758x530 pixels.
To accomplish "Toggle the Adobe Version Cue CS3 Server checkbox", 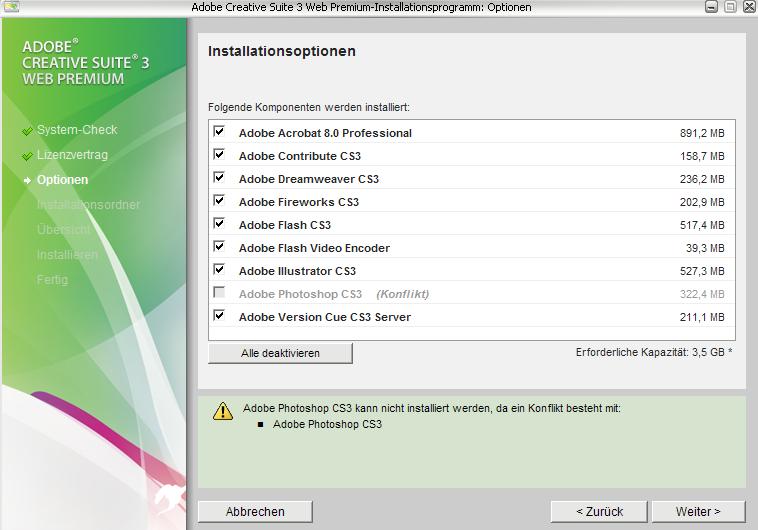I will coord(219,316).
